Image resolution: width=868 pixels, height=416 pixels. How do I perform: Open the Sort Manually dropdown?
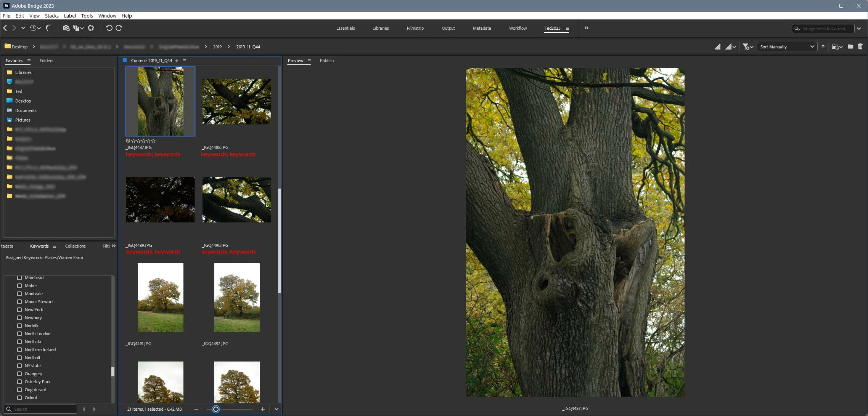pyautogui.click(x=786, y=47)
